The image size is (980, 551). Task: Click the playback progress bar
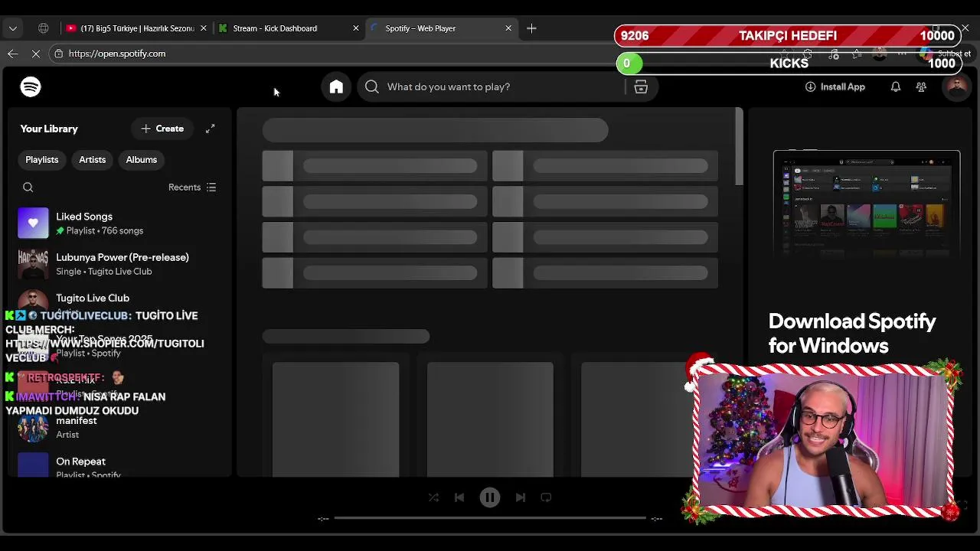tap(490, 518)
